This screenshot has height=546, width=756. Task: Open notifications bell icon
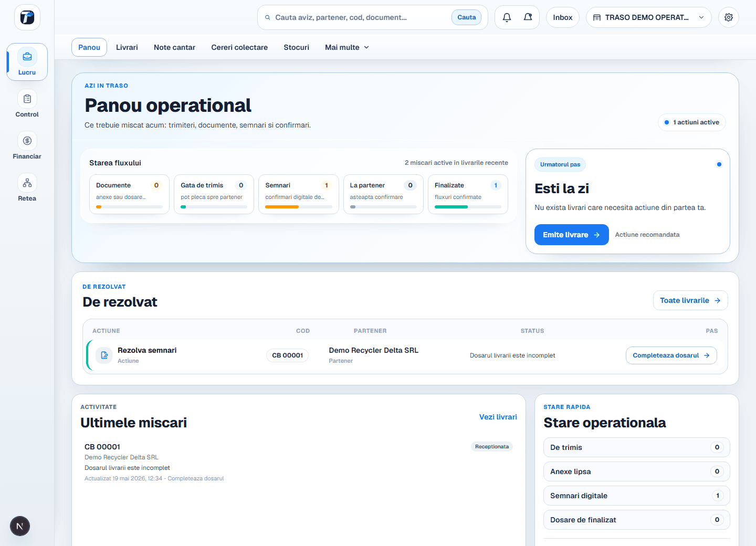coord(507,17)
